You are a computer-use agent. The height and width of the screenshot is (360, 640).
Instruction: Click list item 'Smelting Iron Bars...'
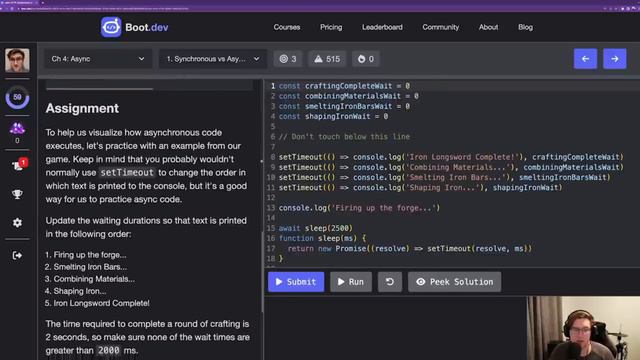[90, 267]
